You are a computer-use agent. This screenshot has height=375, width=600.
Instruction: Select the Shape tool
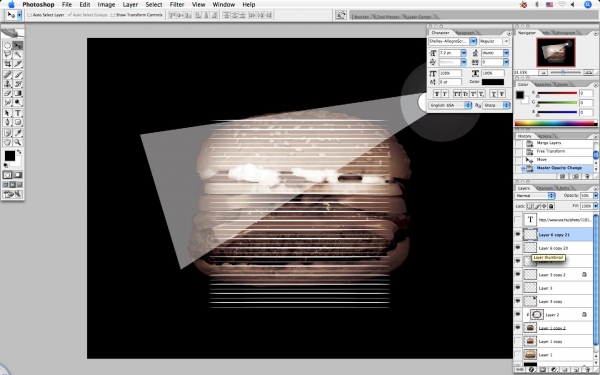coord(18,122)
